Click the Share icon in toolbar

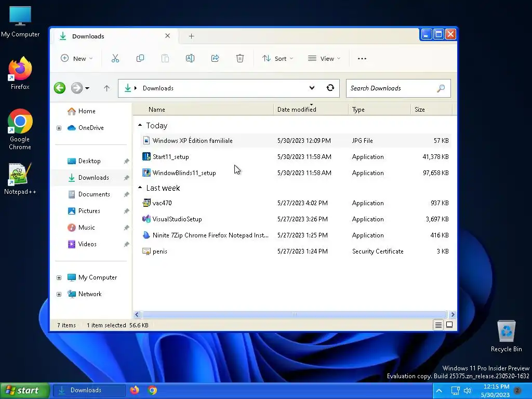point(215,58)
